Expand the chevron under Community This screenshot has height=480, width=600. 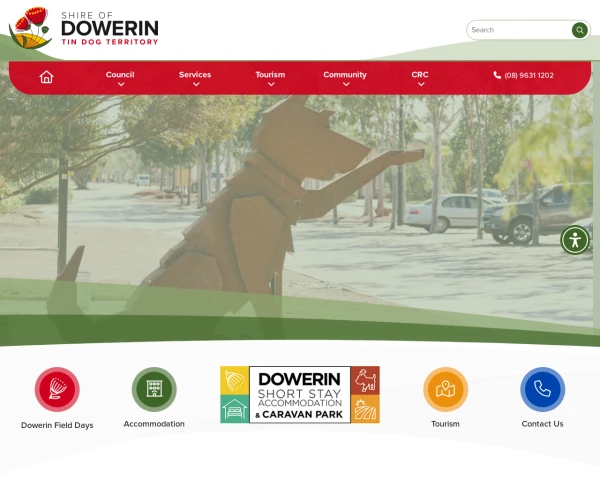(x=346, y=84)
